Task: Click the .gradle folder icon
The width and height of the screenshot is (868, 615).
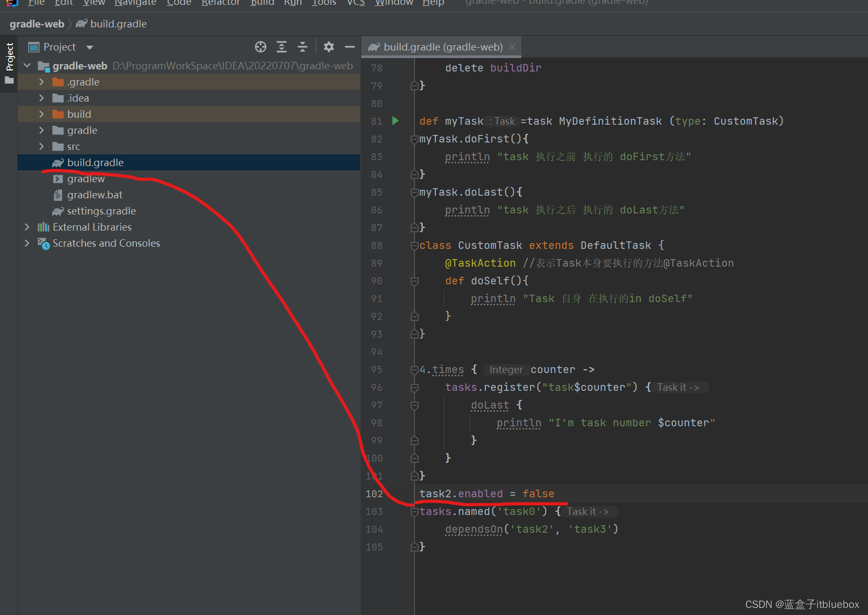Action: click(58, 82)
